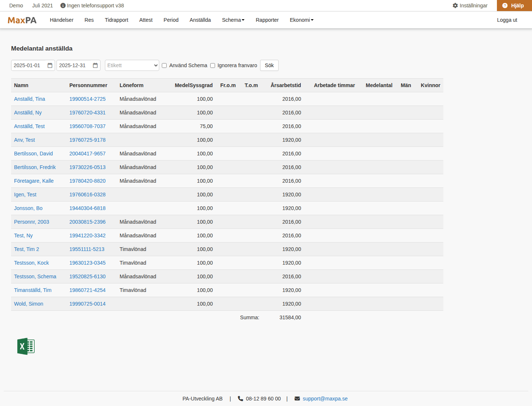Go to Händelser in the navbar
Image resolution: width=532 pixels, height=406 pixels.
pos(62,20)
